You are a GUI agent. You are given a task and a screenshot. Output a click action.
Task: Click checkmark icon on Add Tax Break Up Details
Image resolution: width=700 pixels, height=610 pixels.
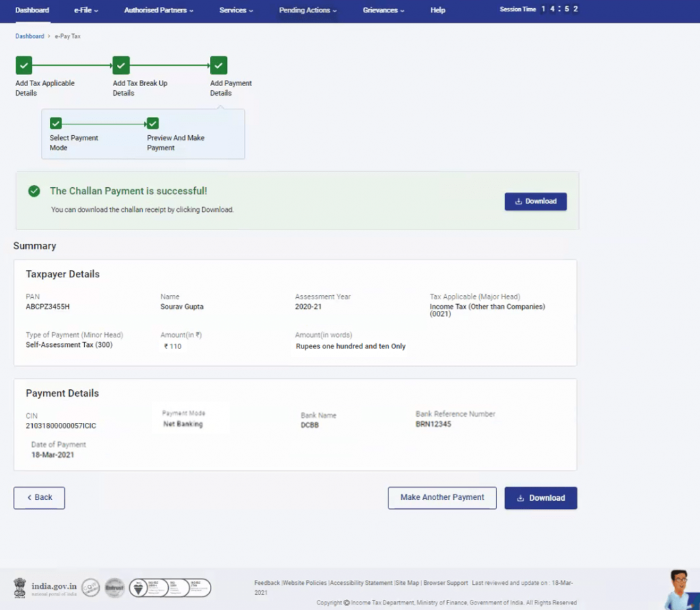click(x=120, y=64)
